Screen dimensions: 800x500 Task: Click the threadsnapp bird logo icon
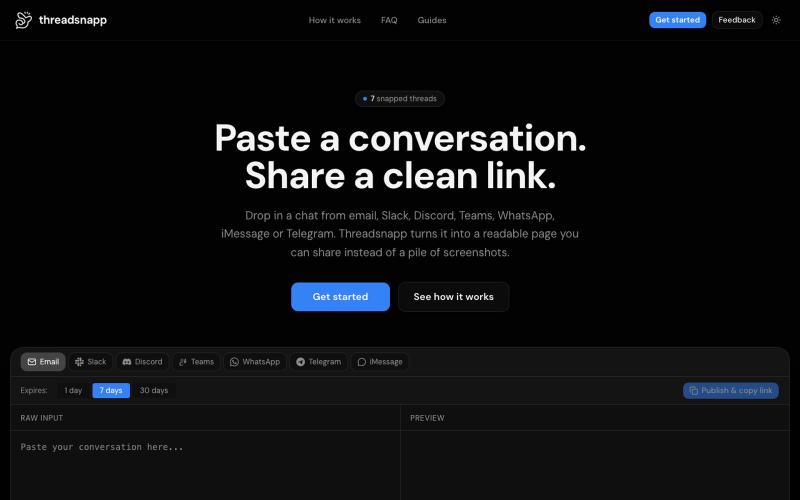(x=23, y=20)
